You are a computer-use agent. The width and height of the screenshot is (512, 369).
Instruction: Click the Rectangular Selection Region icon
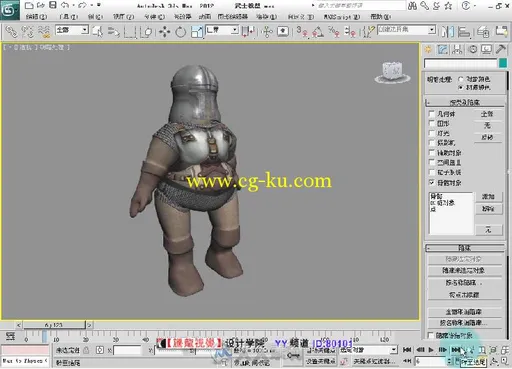point(130,32)
